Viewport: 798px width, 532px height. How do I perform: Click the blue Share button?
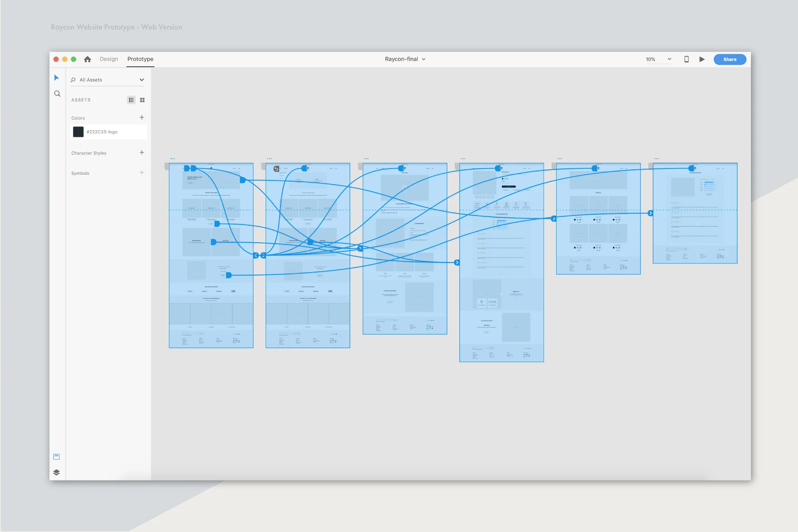(x=730, y=59)
